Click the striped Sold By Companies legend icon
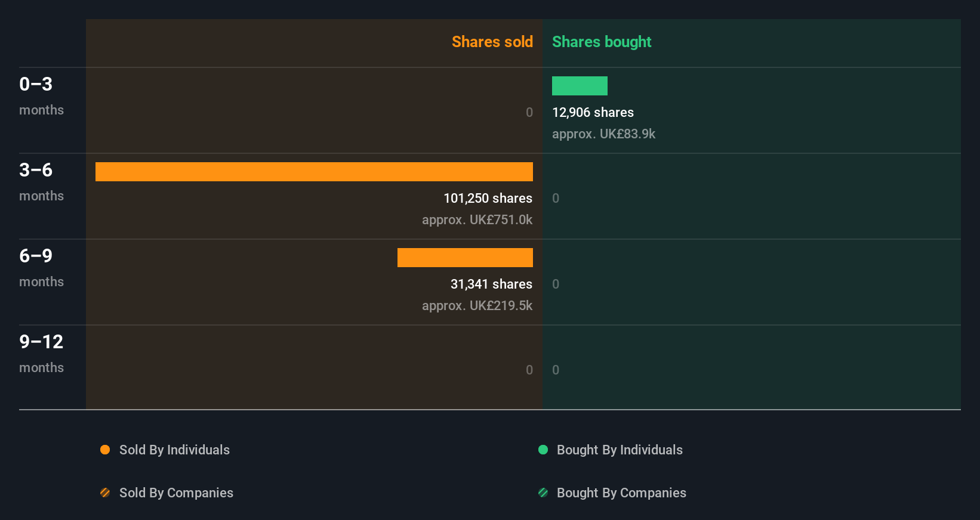Viewport: 980px width, 520px height. 105,493
